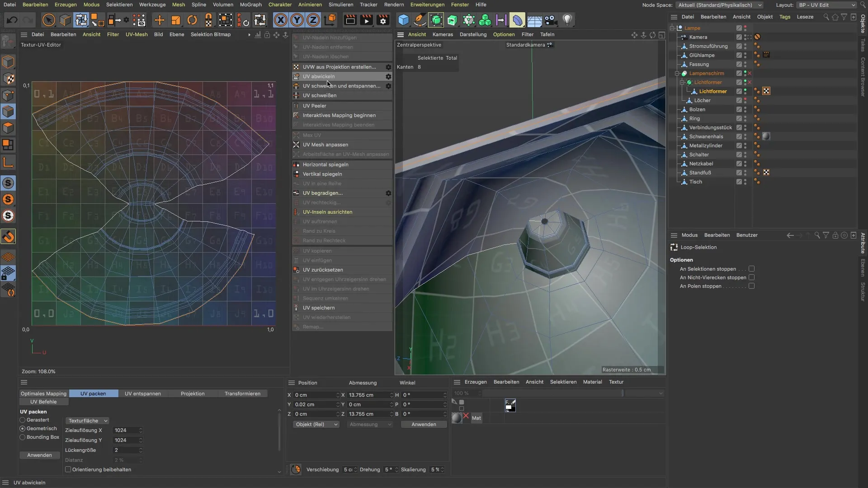
Task: Enable Orientierung beibehalten checkbox
Action: pos(68,469)
